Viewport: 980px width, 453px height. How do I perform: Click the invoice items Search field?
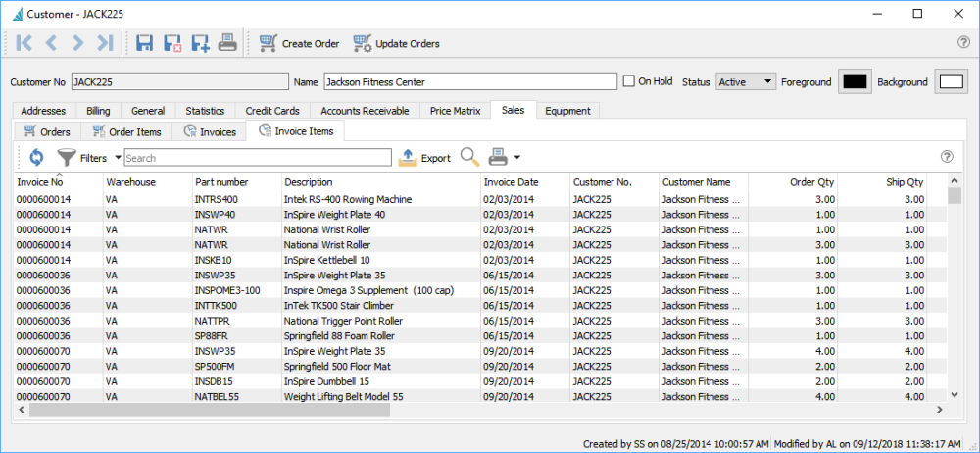[257, 157]
